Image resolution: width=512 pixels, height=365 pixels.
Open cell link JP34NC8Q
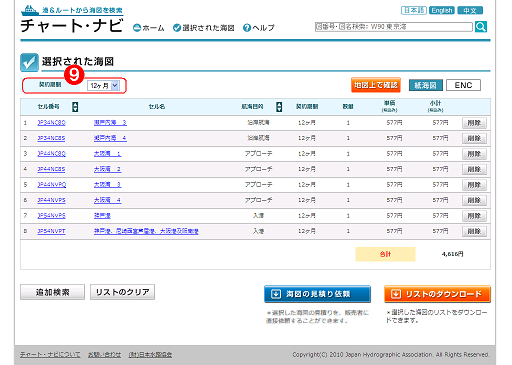(x=51, y=123)
